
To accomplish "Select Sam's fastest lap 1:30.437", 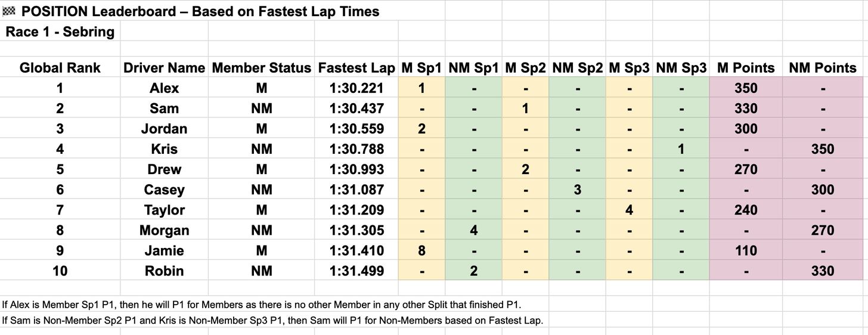I will click(x=356, y=108).
